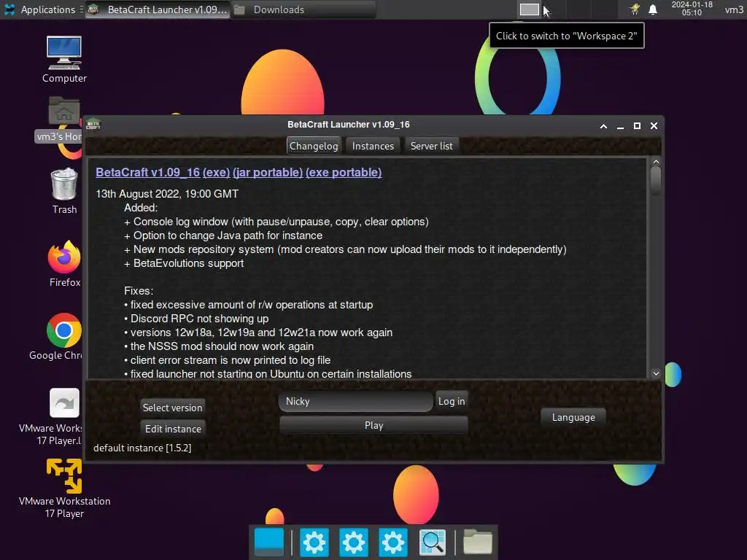Image resolution: width=747 pixels, height=560 pixels.
Task: Click the power manager plug icon in panel
Action: 635,9
